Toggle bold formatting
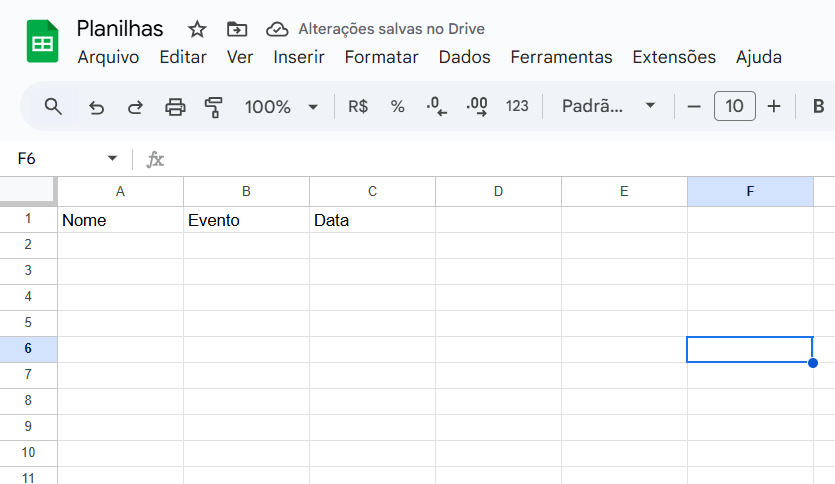Image resolution: width=835 pixels, height=484 pixels. [818, 106]
